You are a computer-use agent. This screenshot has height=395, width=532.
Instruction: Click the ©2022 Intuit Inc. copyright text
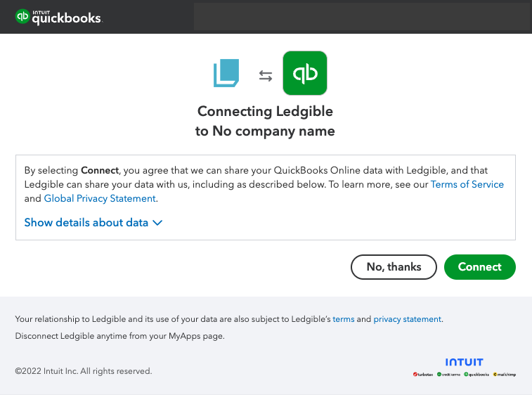tap(84, 371)
